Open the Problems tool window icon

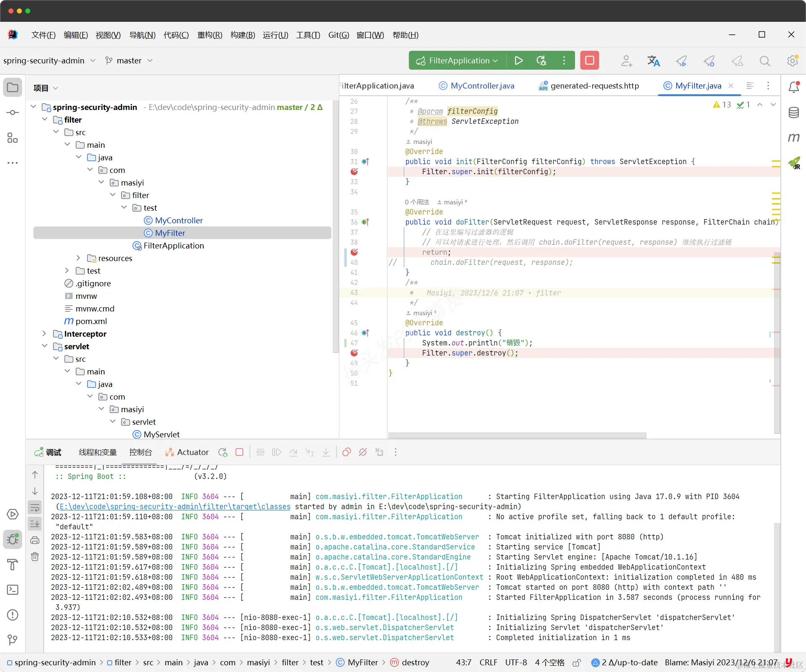pyautogui.click(x=13, y=615)
